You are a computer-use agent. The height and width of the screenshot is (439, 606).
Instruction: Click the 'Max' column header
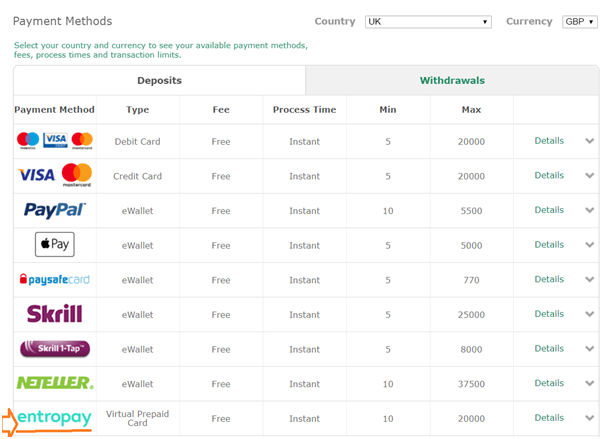pos(471,110)
